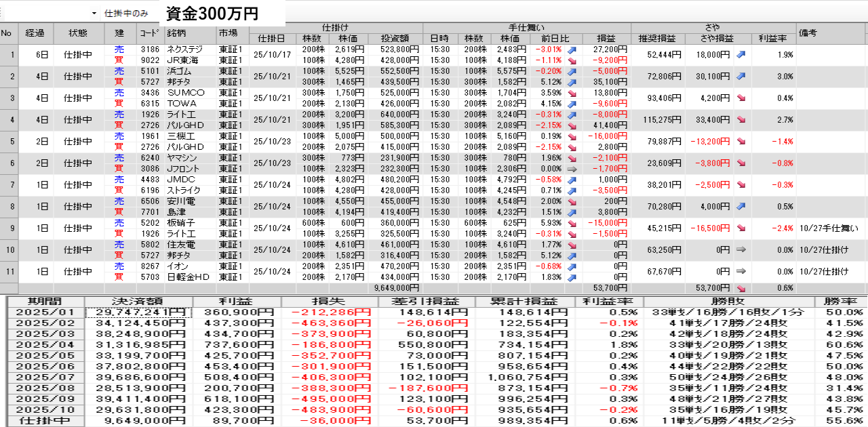Open the 仕掛中のみ filter selector
The image size is (868, 427).
pyautogui.click(x=129, y=14)
